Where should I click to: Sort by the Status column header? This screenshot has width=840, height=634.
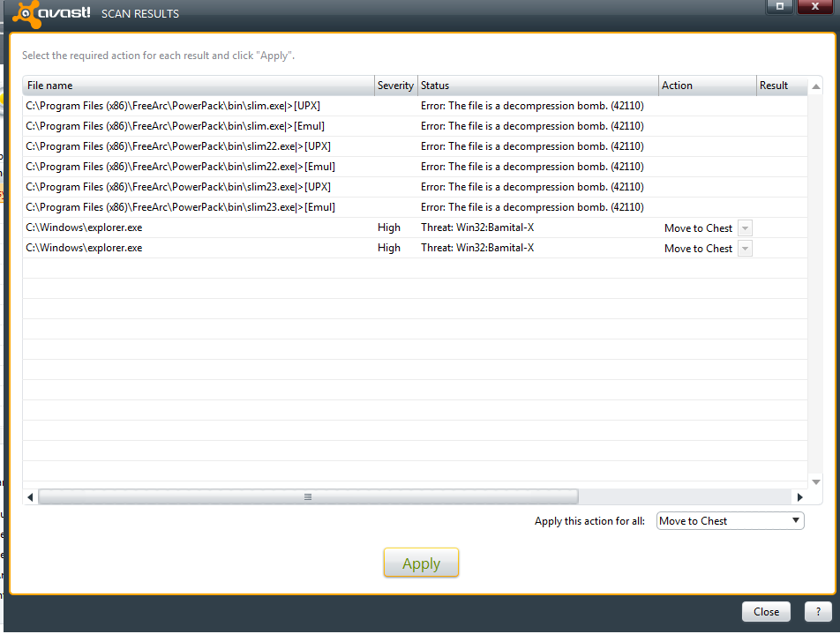click(x=538, y=86)
